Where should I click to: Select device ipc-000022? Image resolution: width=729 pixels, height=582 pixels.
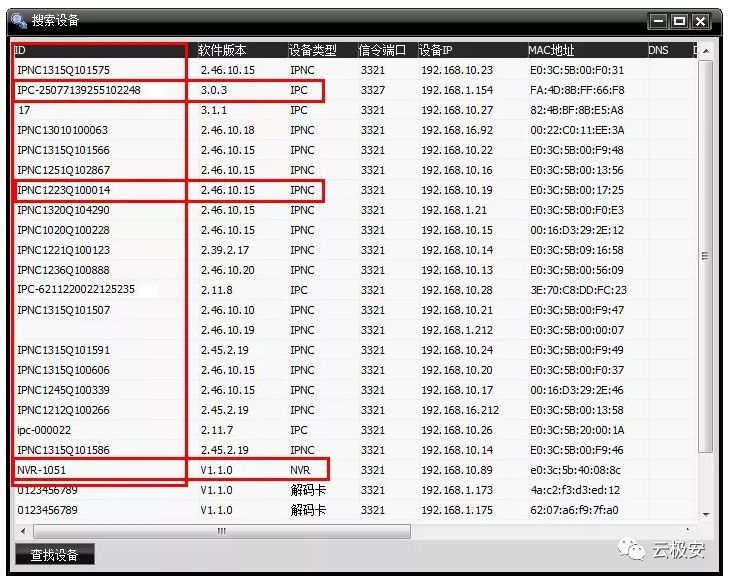44,430
